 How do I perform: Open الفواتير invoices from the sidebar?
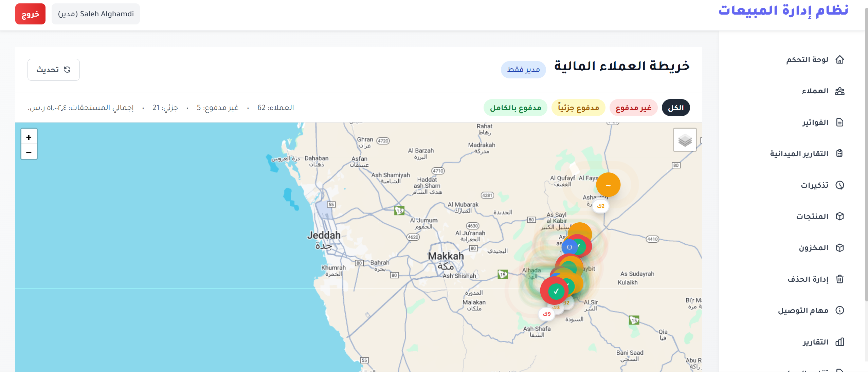coord(840,122)
